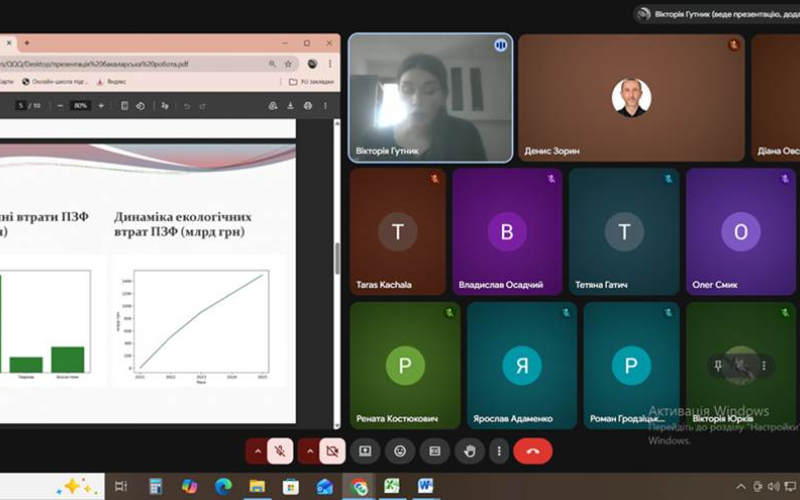Rotate the PDF page counterclockwise
The image size is (800, 500).
(x=140, y=106)
